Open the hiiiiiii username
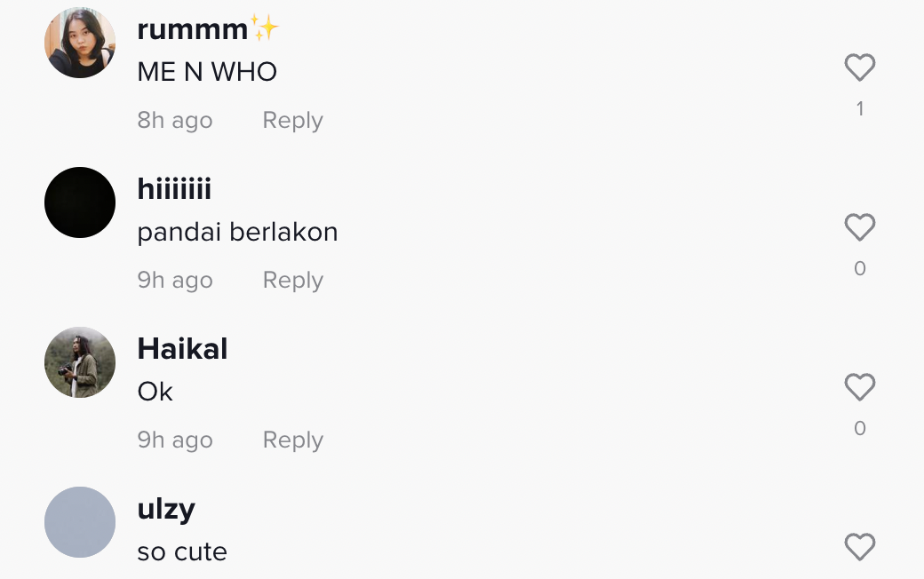This screenshot has height=579, width=924. tap(174, 189)
